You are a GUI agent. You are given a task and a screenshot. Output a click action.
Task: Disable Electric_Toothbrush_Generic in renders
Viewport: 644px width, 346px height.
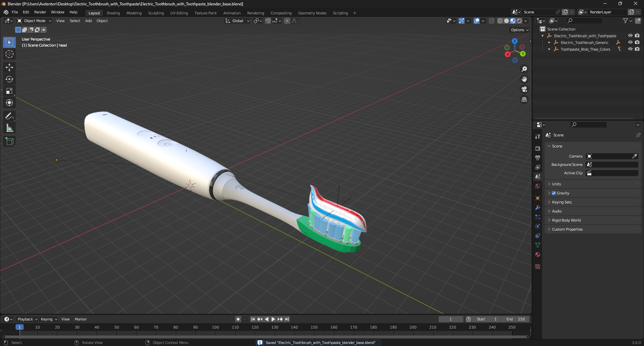click(x=637, y=42)
